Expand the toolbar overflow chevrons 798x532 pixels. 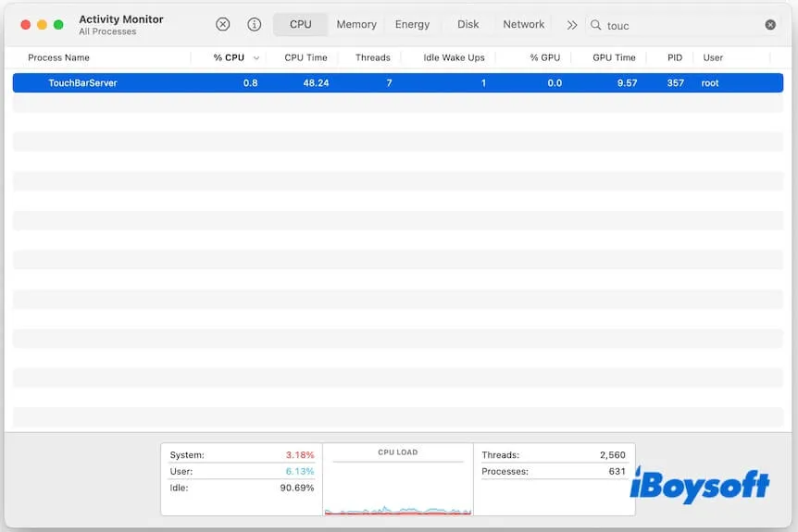pyautogui.click(x=571, y=25)
